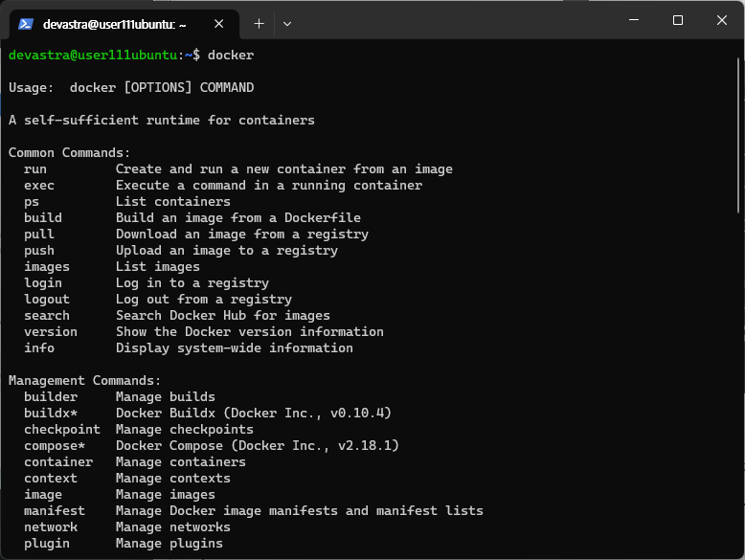Click the 'exec' command name
Viewport: 745px width, 560px height.
(x=39, y=186)
